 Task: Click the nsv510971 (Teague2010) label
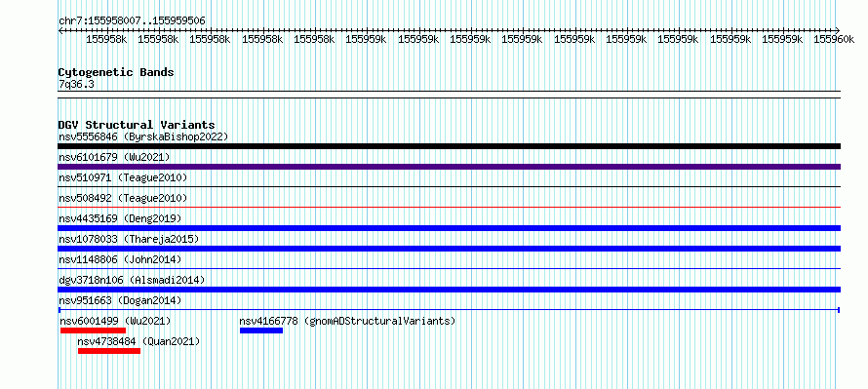pos(123,177)
